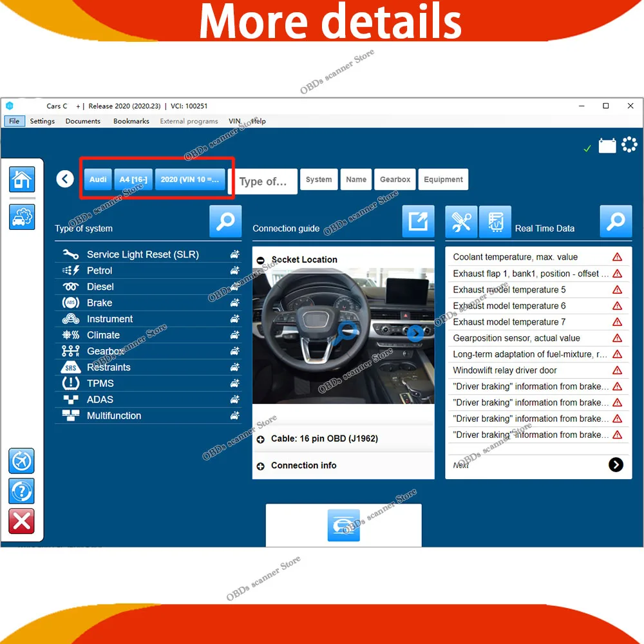The width and height of the screenshot is (644, 644).
Task: Search Real Time Data with magnifier icon
Action: pos(616,222)
